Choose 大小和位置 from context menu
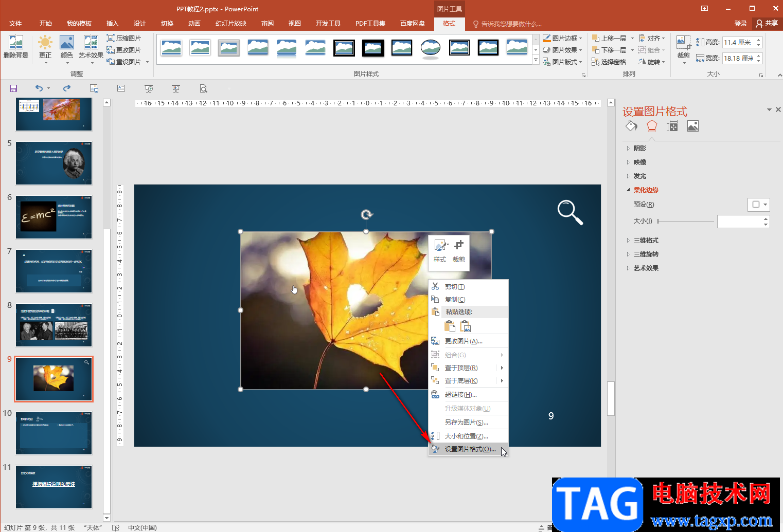This screenshot has width=783, height=532. click(x=469, y=436)
